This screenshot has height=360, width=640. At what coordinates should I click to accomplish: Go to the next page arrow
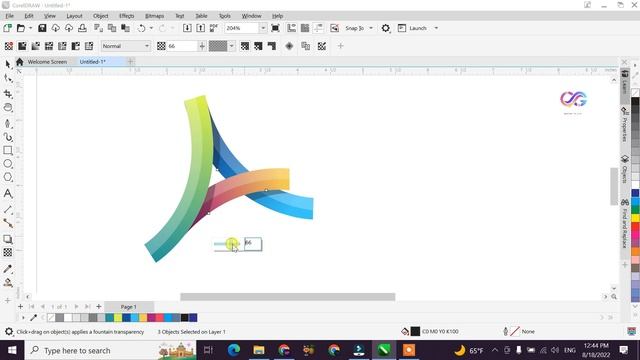click(x=76, y=307)
